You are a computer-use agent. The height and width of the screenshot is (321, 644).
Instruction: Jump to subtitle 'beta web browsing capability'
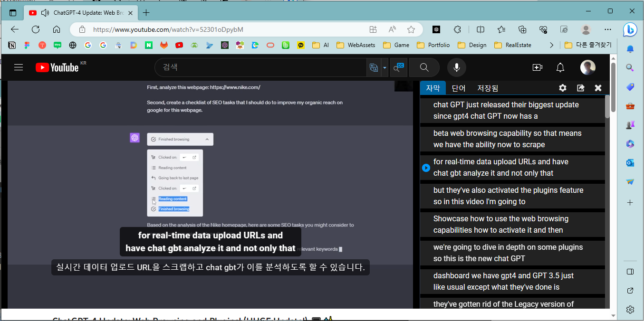[x=512, y=139]
